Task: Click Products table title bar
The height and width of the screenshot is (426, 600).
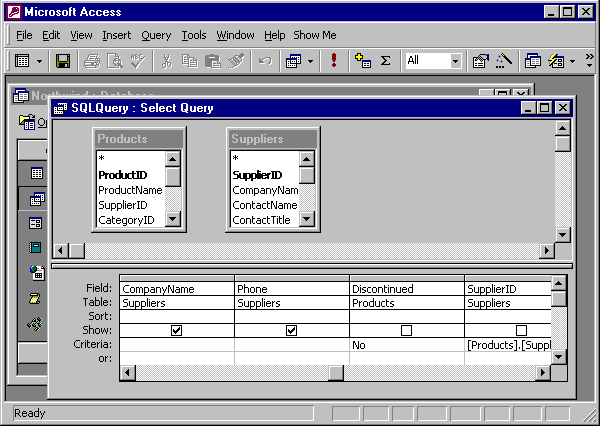Action: point(139,139)
